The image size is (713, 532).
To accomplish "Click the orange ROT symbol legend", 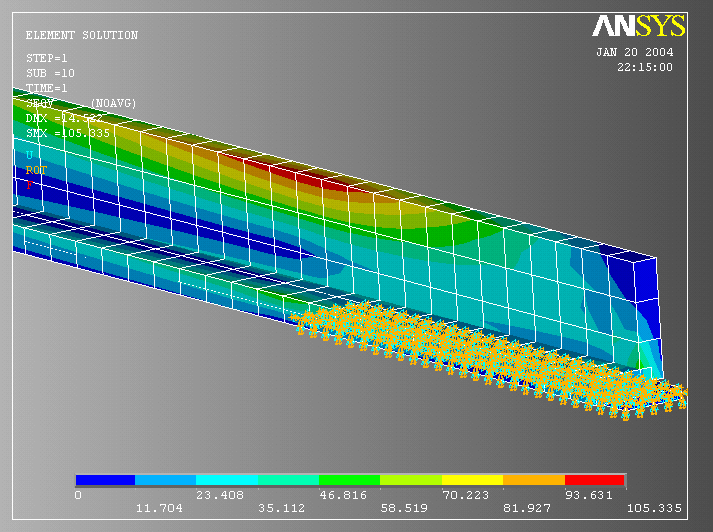I will [x=36, y=171].
